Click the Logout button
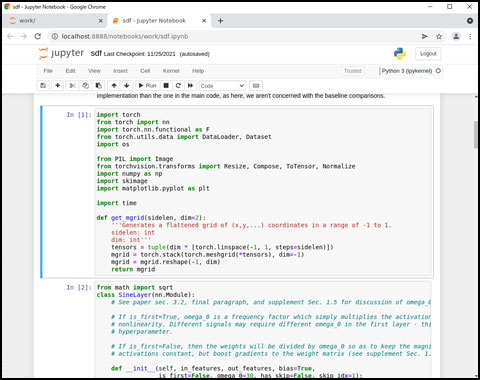The width and height of the screenshot is (480, 380). coord(428,54)
